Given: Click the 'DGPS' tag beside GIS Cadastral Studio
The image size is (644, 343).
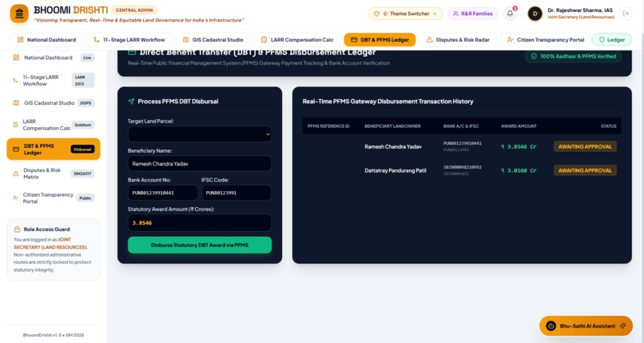Looking at the screenshot, I should [x=85, y=102].
